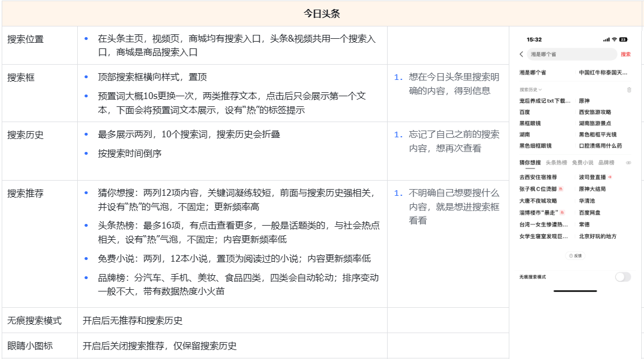Screen dimensions: 644x359
Task: Select history item 黑色粗框平光镜
Action: [x=598, y=134]
